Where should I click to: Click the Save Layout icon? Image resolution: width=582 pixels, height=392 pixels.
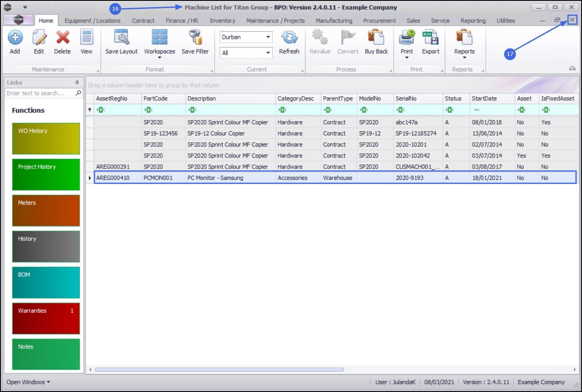point(122,38)
